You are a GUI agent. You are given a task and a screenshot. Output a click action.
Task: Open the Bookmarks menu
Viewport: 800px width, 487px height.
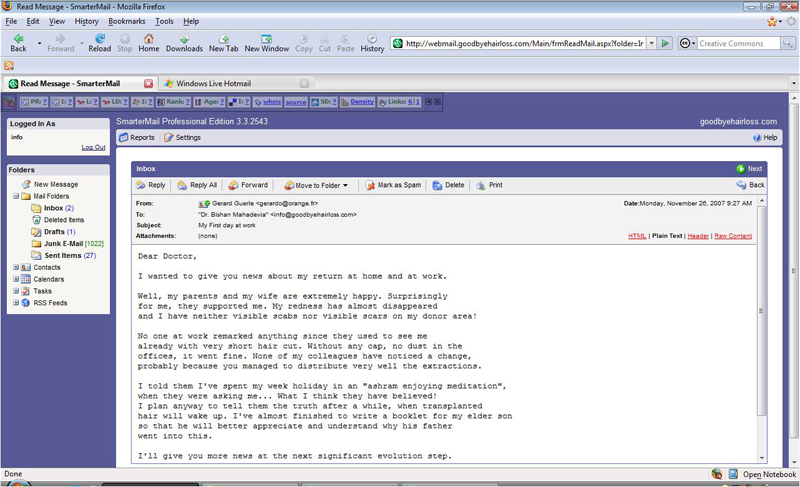[x=126, y=21]
